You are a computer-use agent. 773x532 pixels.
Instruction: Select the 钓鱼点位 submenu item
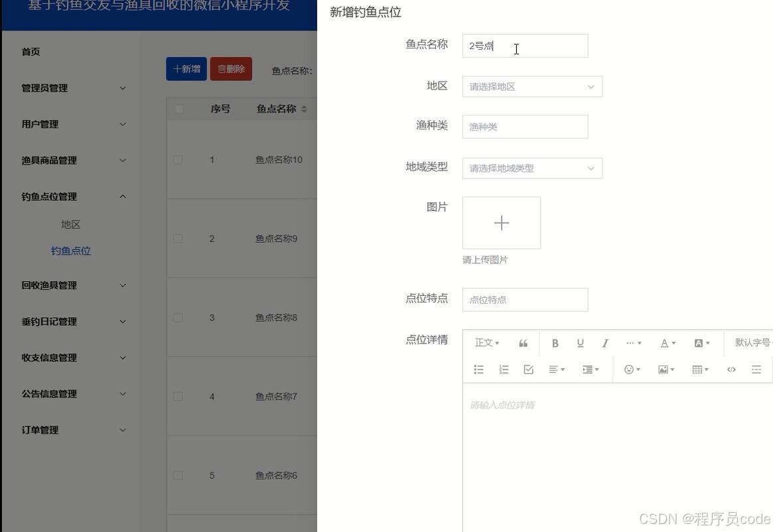coord(70,251)
